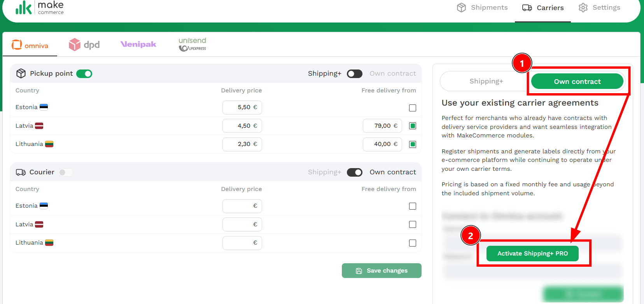Select the Omniva carrier tab
The width and height of the screenshot is (644, 304).
(x=30, y=45)
